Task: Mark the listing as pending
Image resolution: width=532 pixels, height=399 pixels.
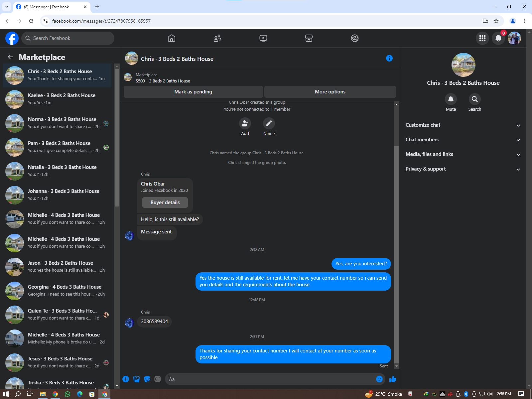Action: 193,92
